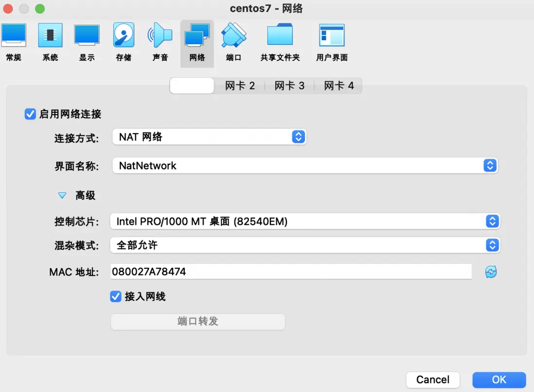Click into the MAC 地址 input field
The width and height of the screenshot is (534, 392).
[291, 272]
